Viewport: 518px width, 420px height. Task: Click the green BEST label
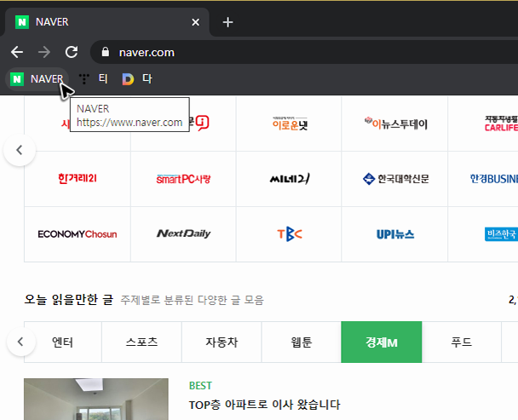pos(200,386)
